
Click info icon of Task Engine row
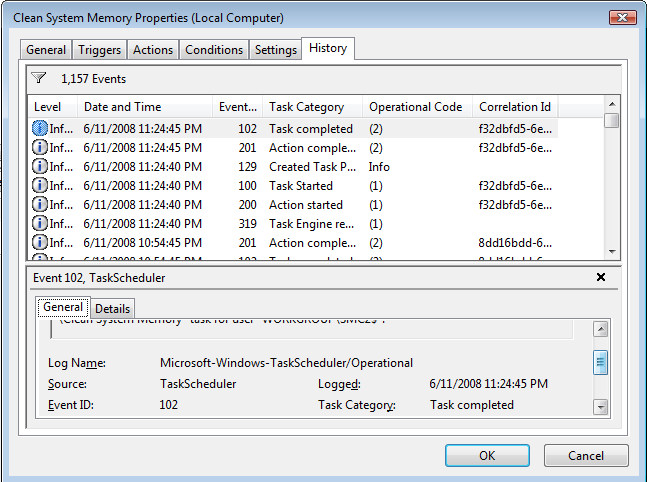pos(40,223)
